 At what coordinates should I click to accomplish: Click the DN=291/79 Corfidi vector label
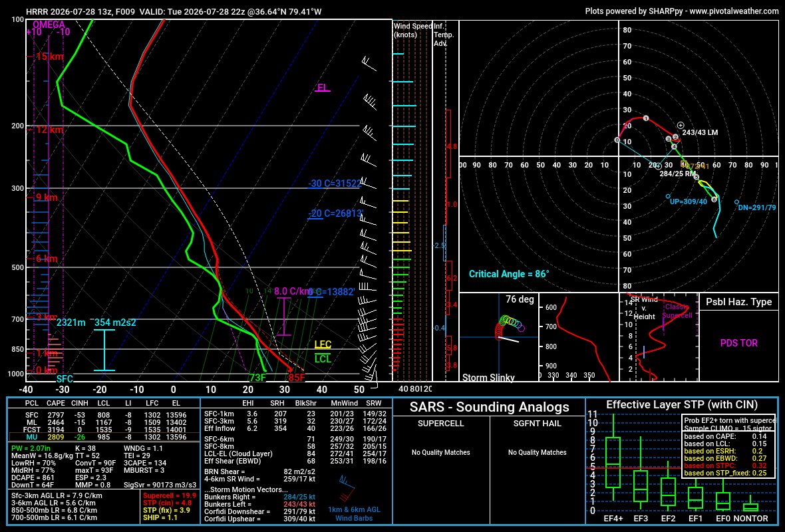[x=757, y=207]
